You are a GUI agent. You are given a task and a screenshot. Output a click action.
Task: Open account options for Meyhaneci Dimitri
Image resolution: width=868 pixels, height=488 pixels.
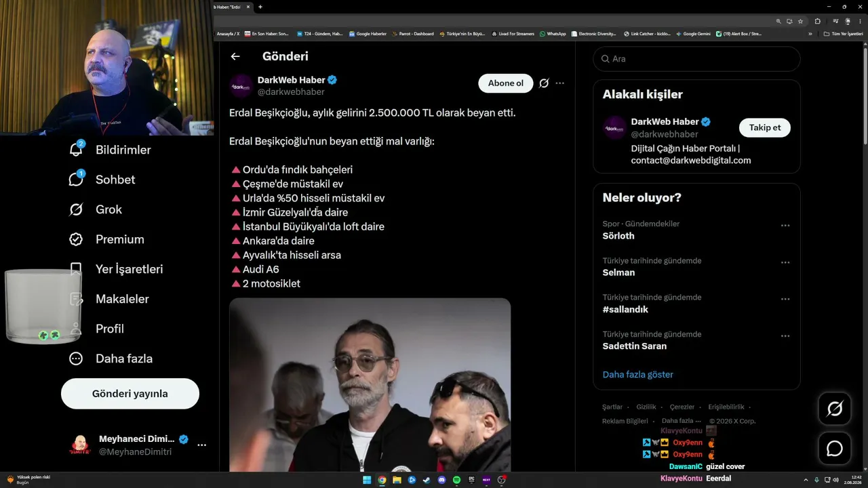click(x=201, y=445)
